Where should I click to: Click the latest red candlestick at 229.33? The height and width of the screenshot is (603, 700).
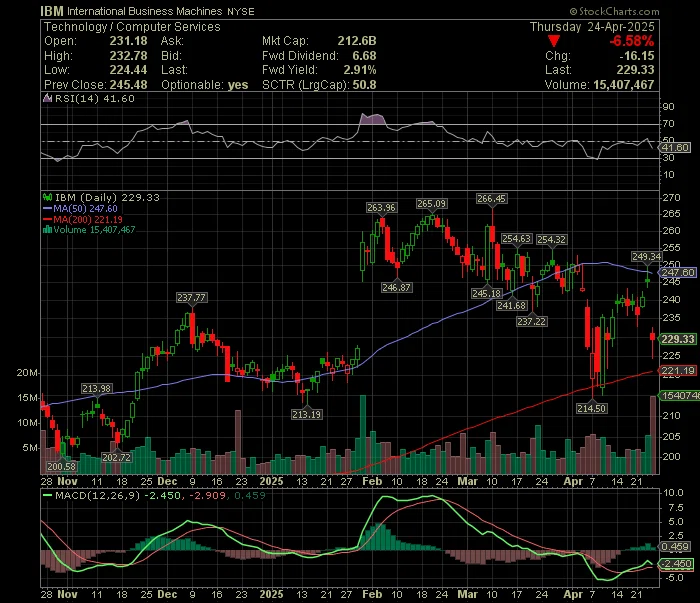[x=653, y=337]
